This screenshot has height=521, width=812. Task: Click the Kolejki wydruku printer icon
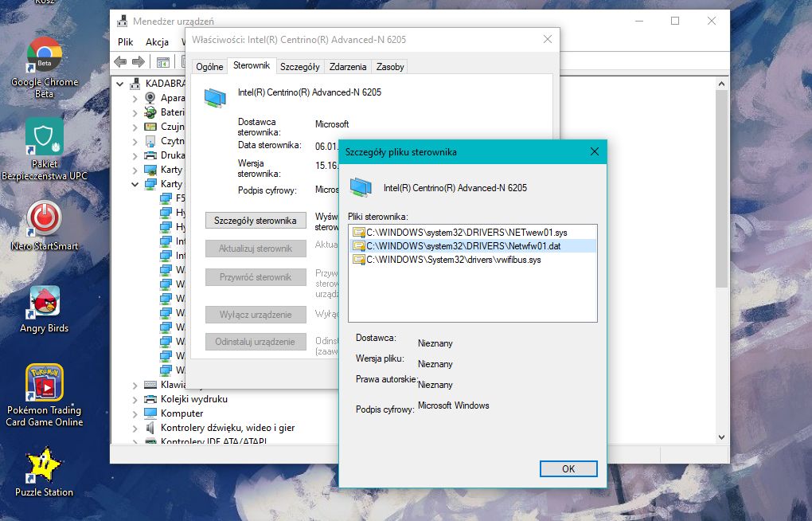(150, 398)
